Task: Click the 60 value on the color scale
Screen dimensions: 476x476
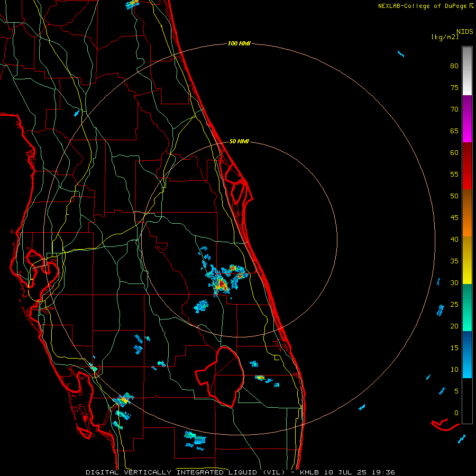Action: tap(454, 153)
